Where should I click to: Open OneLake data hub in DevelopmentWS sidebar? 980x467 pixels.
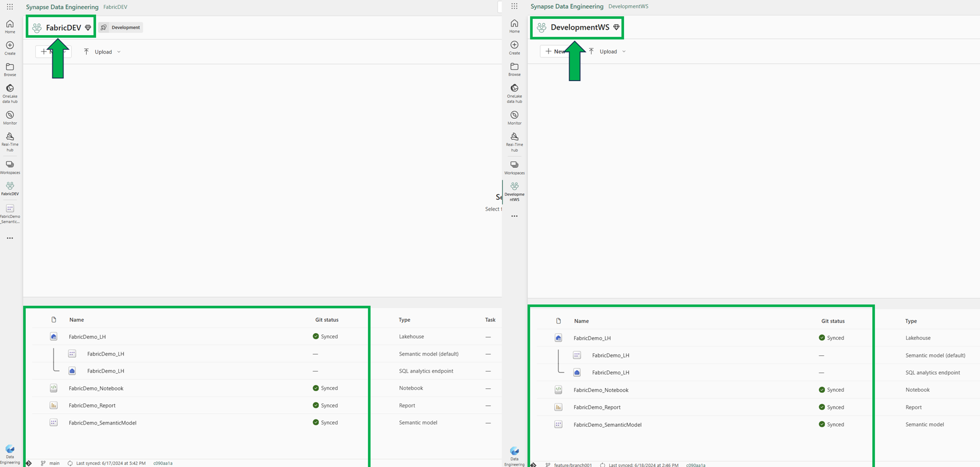tap(514, 94)
